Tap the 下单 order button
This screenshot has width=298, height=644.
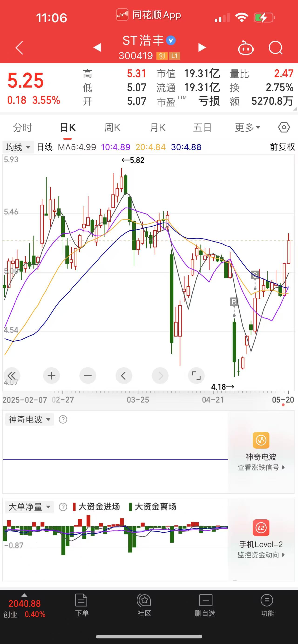pos(81,605)
